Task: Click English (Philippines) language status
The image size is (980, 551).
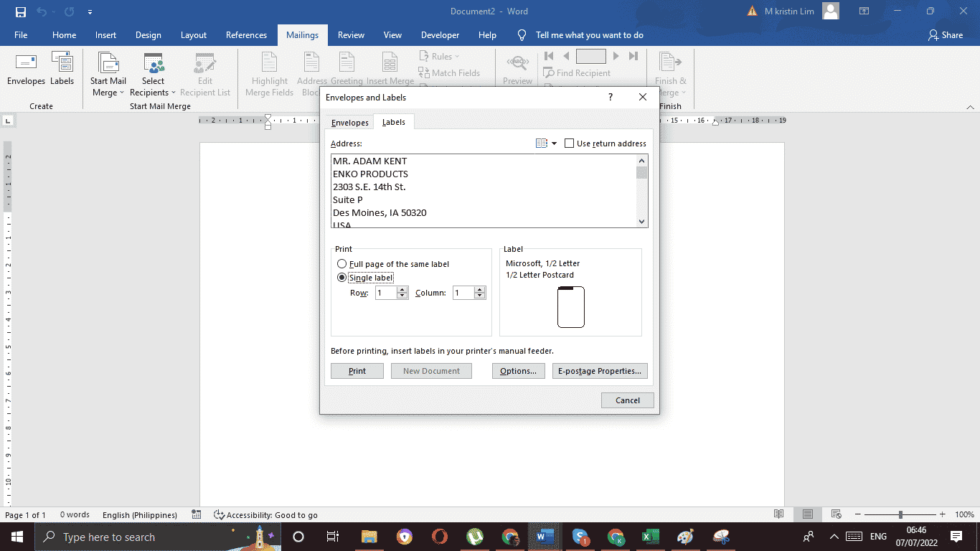Action: click(140, 515)
